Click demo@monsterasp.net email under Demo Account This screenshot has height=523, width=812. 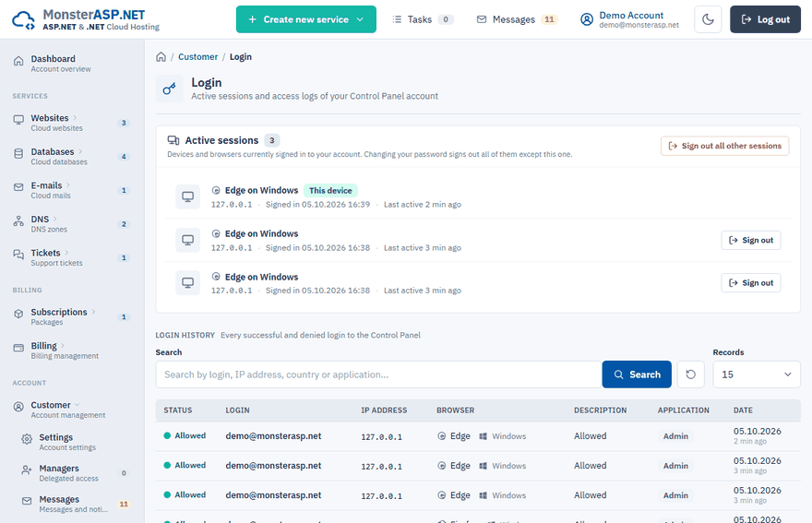[639, 25]
